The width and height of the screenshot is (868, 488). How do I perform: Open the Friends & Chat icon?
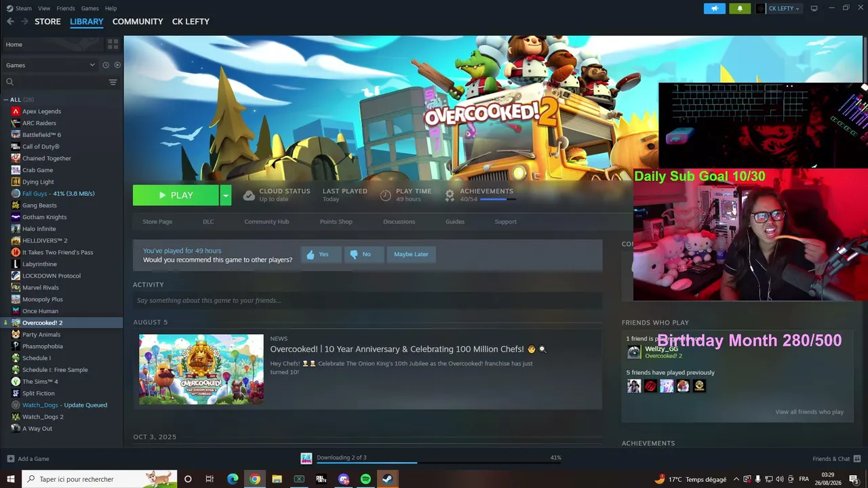857,459
